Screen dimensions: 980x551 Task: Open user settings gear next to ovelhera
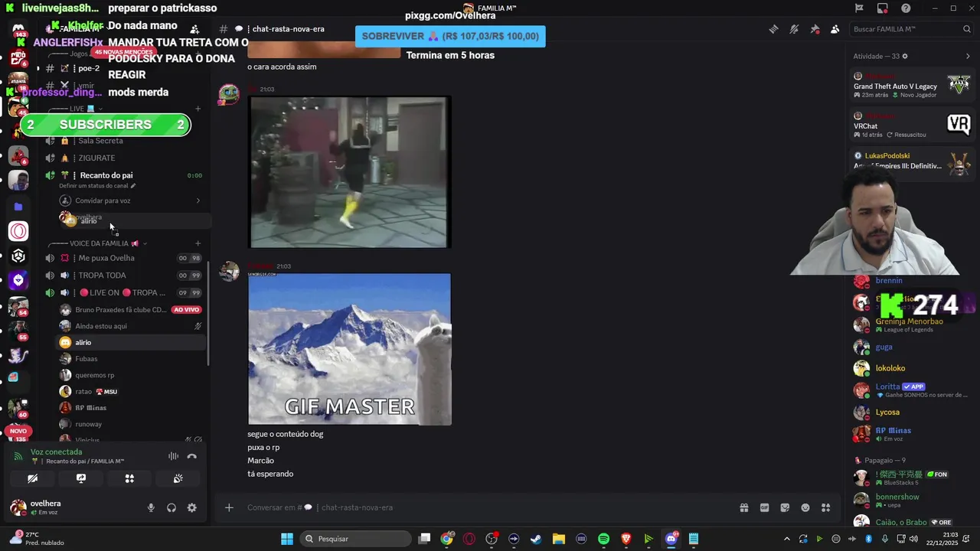[x=191, y=507]
